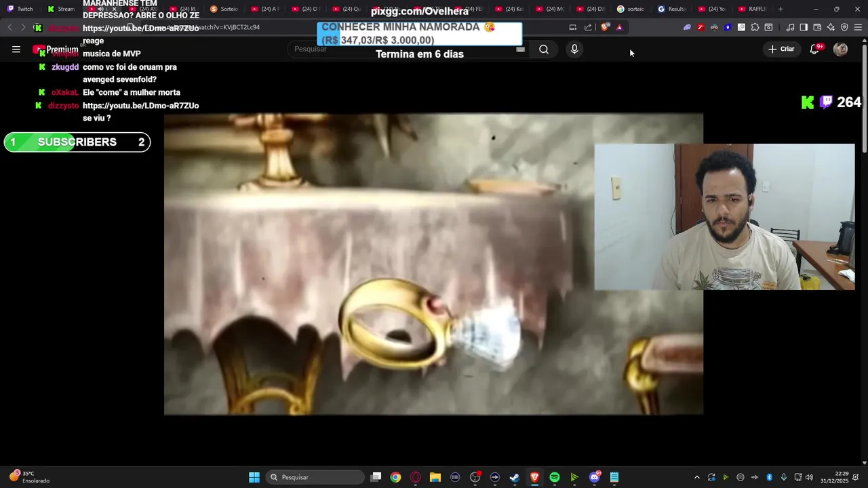Click the purple cloud extension icon

coord(687,27)
